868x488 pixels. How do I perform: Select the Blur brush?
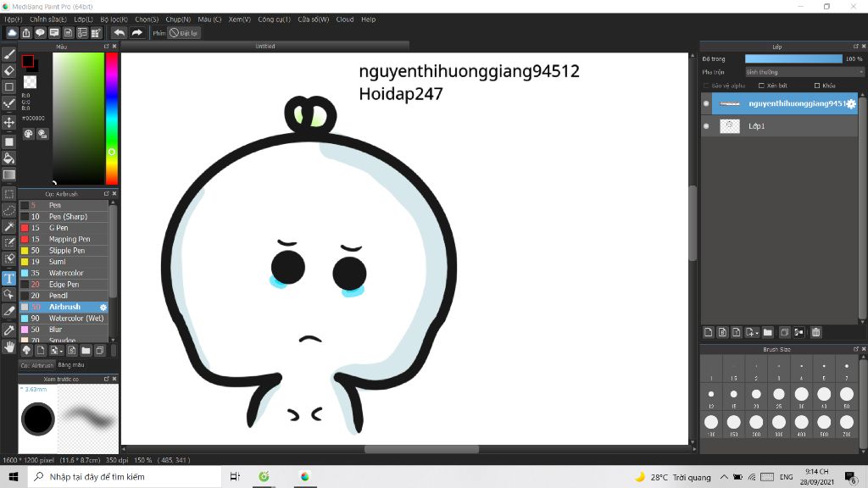64,330
